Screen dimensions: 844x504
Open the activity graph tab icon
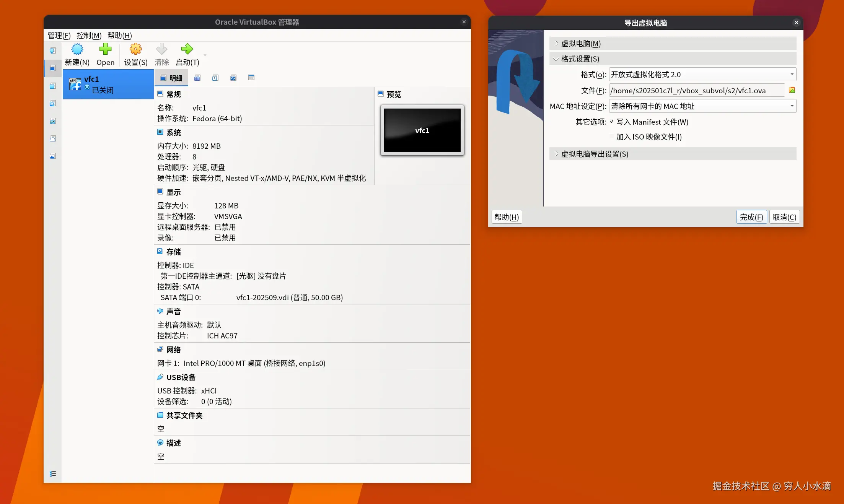233,78
